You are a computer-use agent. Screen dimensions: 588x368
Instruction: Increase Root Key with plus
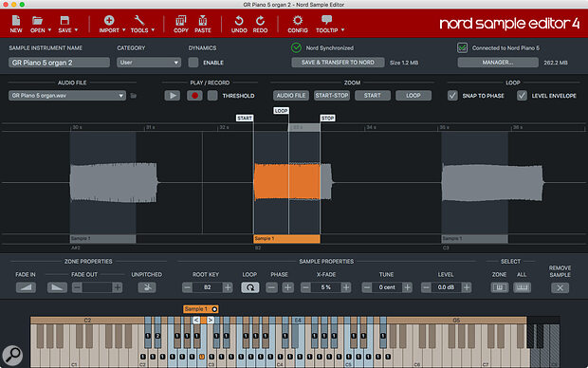point(228,287)
